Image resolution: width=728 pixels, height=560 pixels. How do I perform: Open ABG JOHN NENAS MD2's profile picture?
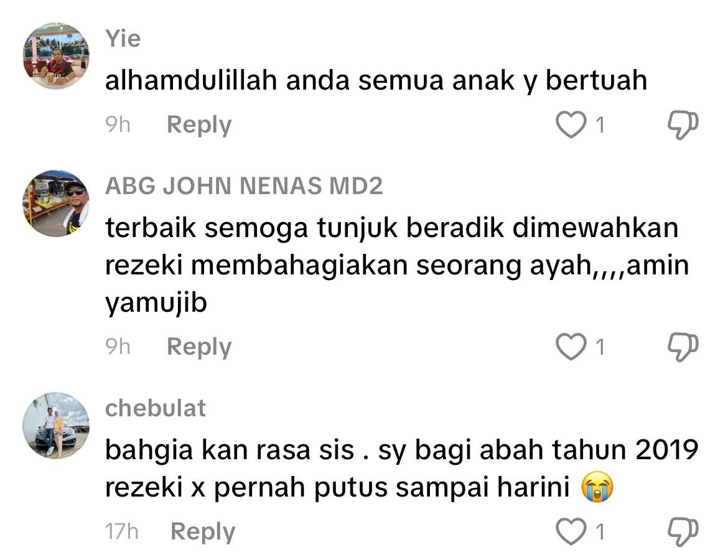point(56,203)
